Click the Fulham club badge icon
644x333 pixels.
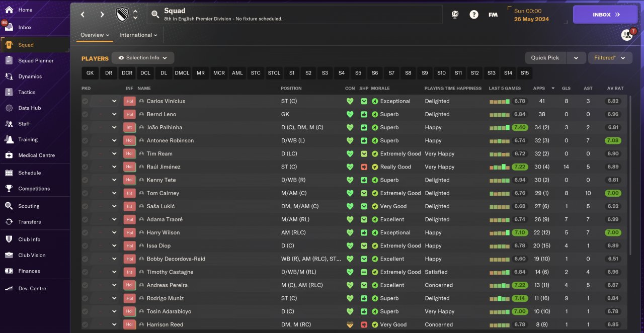pyautogui.click(x=122, y=15)
